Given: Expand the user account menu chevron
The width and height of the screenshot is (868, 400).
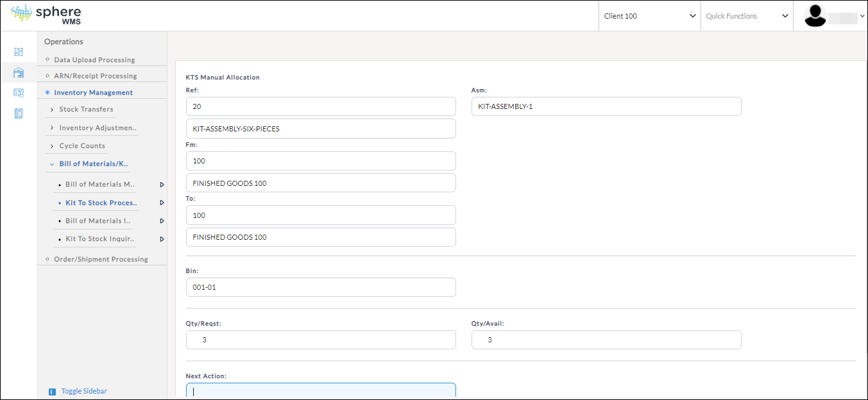Looking at the screenshot, I should coord(862,16).
